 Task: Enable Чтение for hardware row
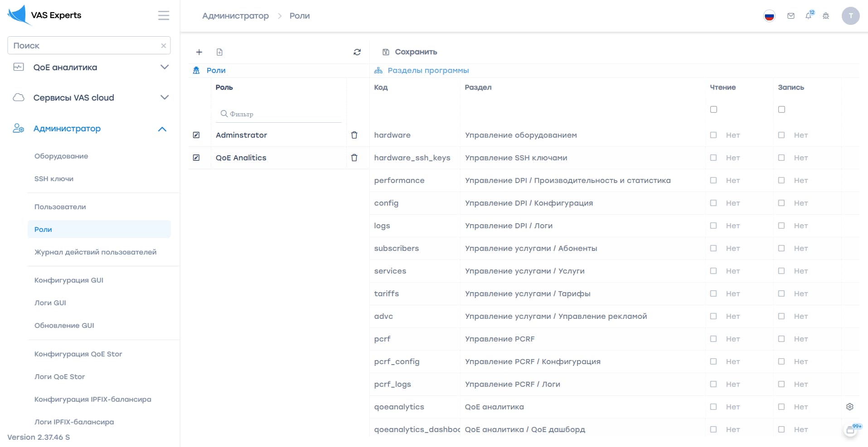[713, 135]
